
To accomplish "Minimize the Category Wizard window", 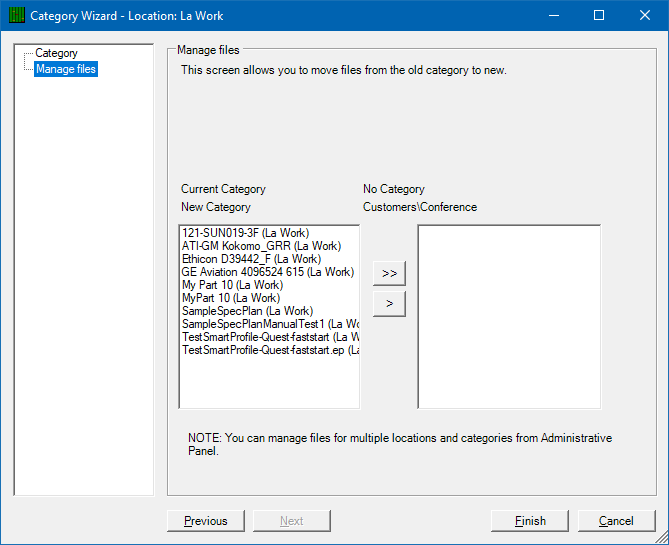I will click(554, 15).
